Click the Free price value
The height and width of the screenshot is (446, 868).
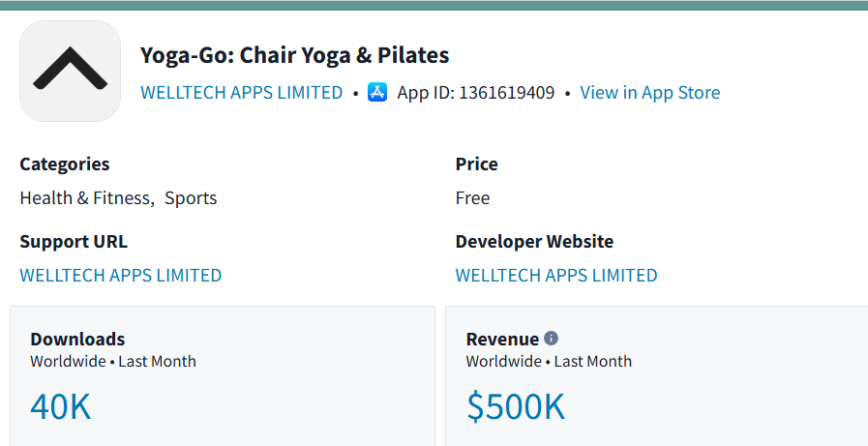click(x=472, y=198)
